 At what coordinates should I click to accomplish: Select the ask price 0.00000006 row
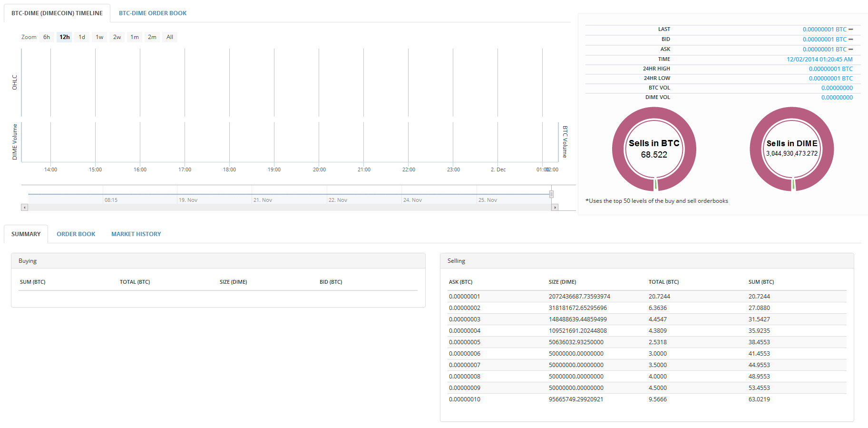647,354
